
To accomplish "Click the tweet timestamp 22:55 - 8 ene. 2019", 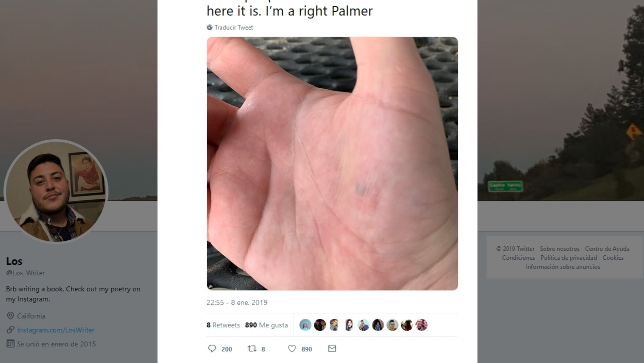I will (237, 303).
